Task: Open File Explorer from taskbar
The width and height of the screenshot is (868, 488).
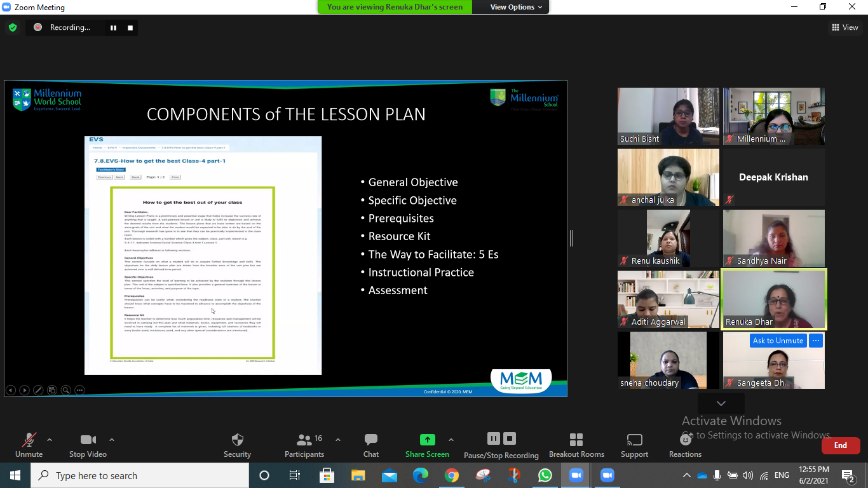Action: [x=358, y=475]
